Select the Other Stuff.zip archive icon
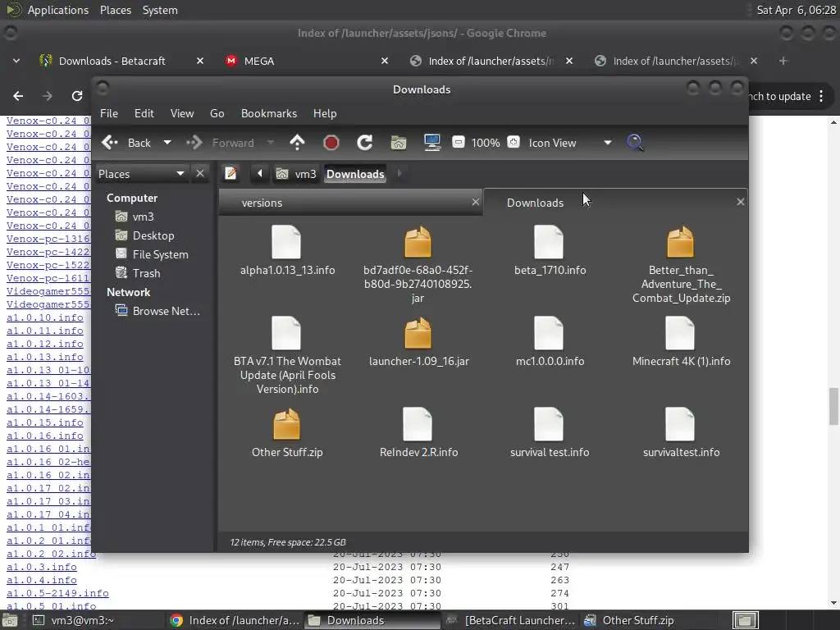 pos(286,424)
